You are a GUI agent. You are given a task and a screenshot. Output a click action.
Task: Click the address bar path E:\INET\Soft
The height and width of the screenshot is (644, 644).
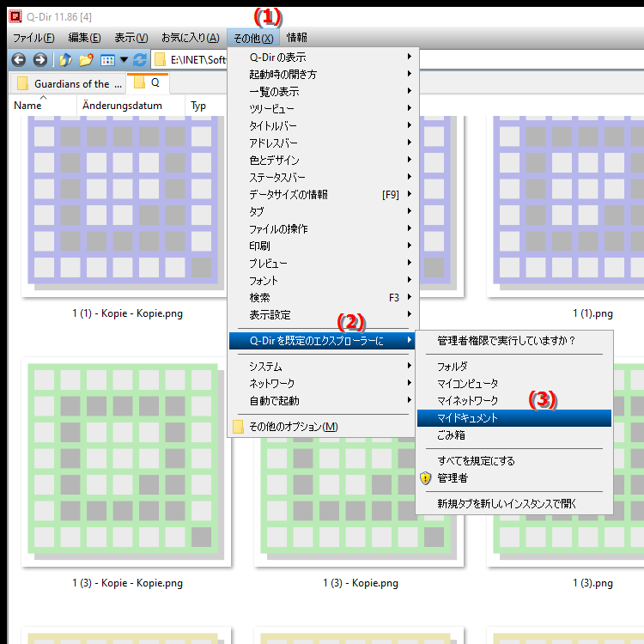pyautogui.click(x=198, y=60)
